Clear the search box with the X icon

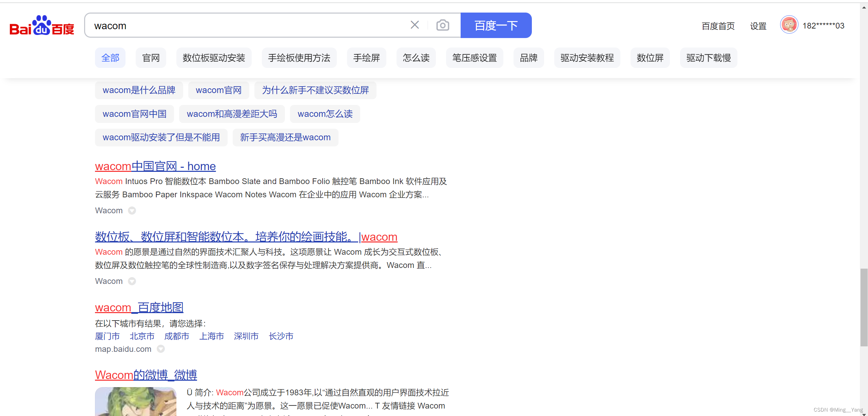tap(414, 25)
